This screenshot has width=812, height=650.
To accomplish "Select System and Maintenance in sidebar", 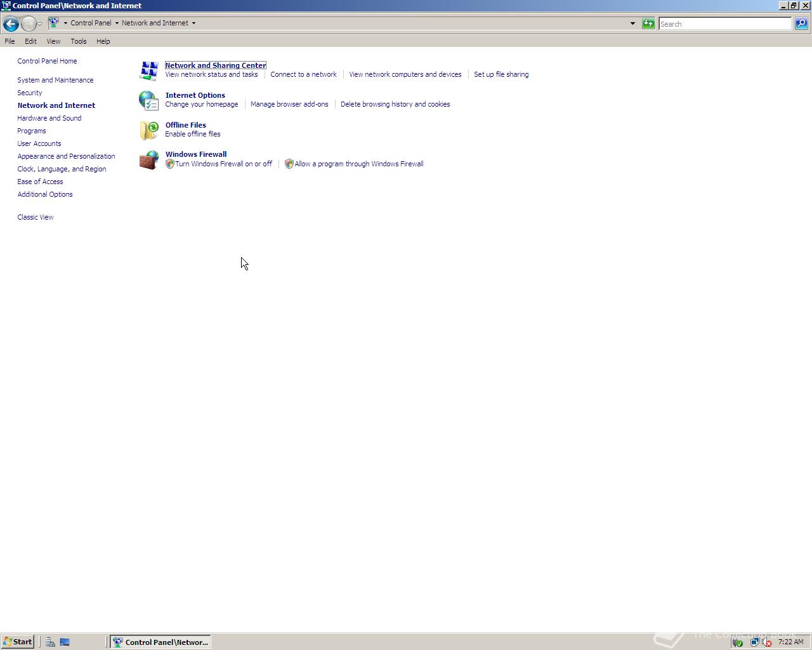I will point(55,80).
